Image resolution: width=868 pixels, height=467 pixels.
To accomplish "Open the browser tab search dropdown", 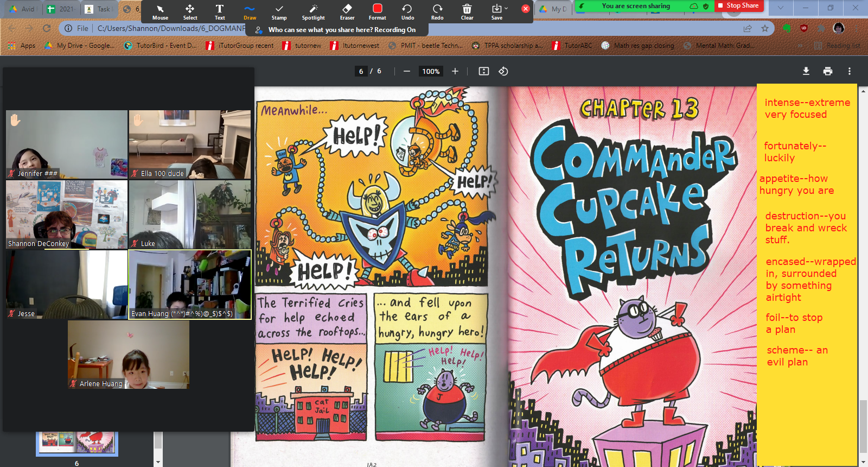I will (780, 8).
